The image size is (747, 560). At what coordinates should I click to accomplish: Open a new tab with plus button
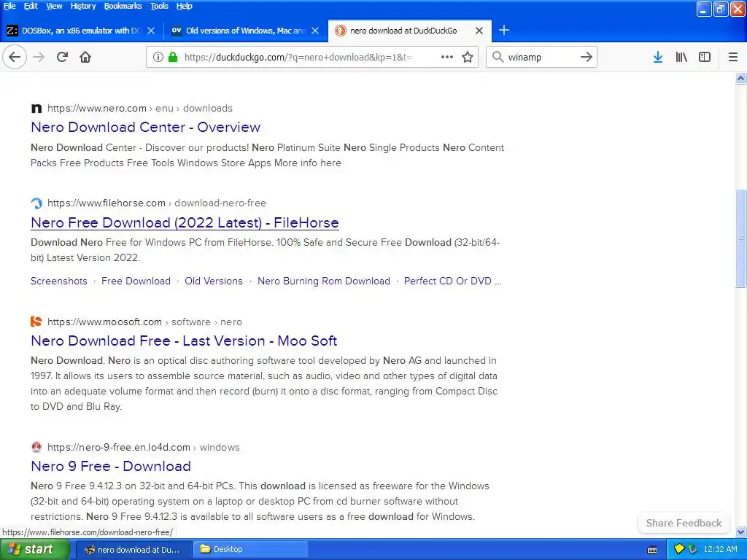pyautogui.click(x=504, y=31)
